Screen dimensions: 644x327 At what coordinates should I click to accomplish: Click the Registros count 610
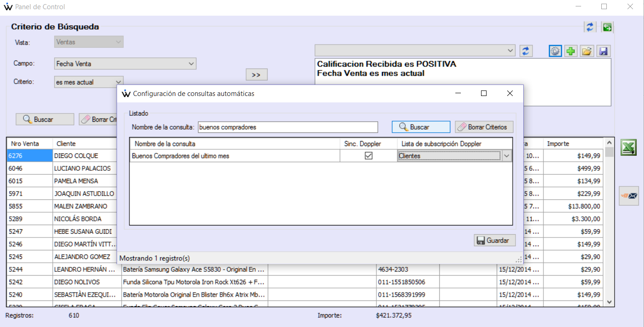[73, 316]
